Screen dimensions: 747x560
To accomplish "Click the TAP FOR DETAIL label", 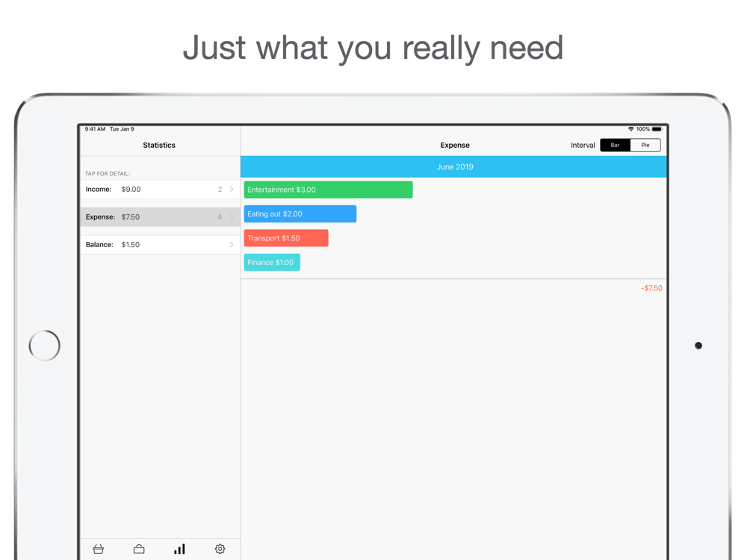I will tap(107, 174).
